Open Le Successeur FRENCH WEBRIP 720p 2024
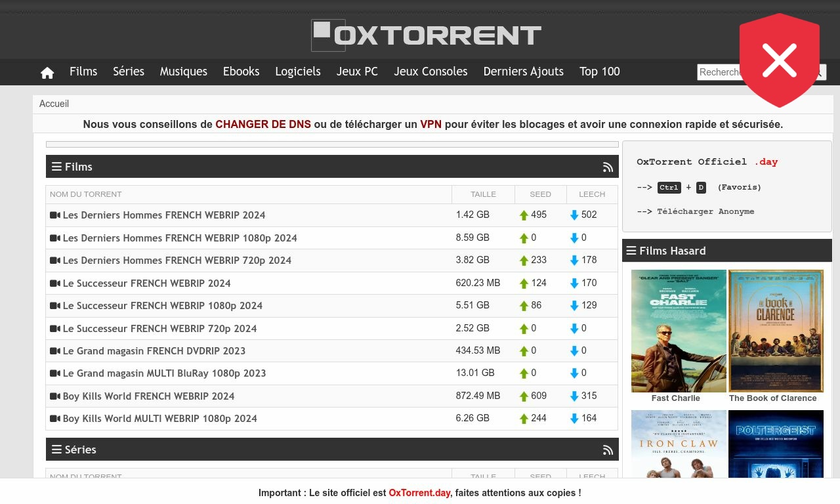The image size is (840, 504). tap(160, 329)
